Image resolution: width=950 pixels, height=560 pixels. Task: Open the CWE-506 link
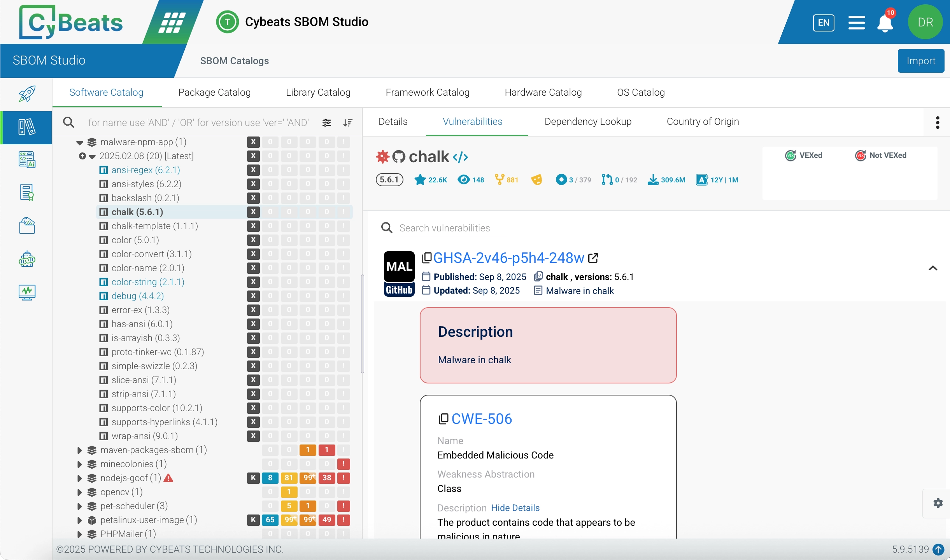pos(482,419)
